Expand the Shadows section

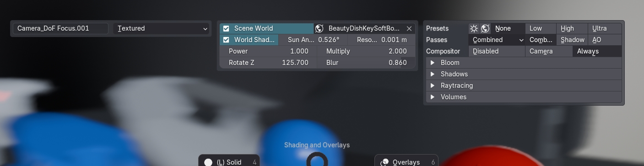pos(524,74)
